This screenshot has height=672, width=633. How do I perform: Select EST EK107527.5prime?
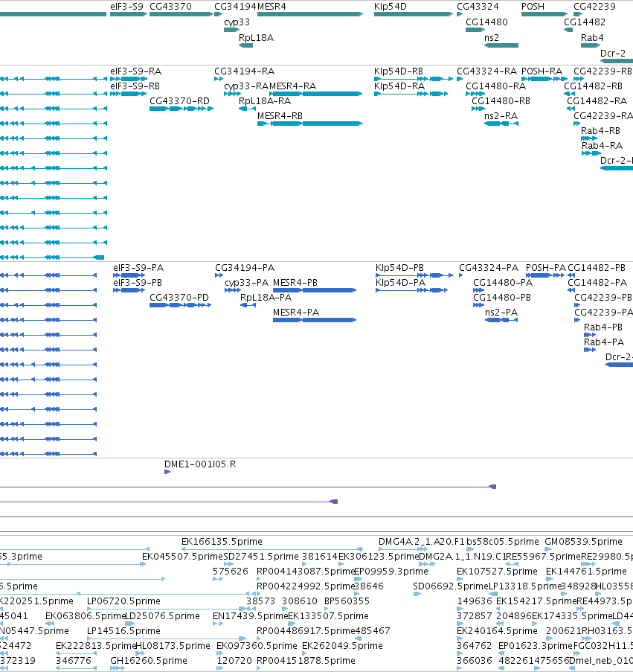point(460,579)
